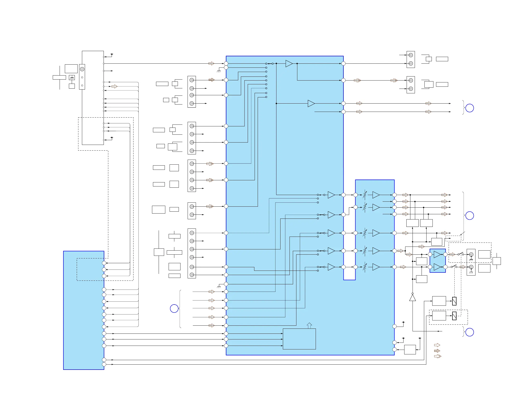Click the double-headed arrow in the legend

438,356
